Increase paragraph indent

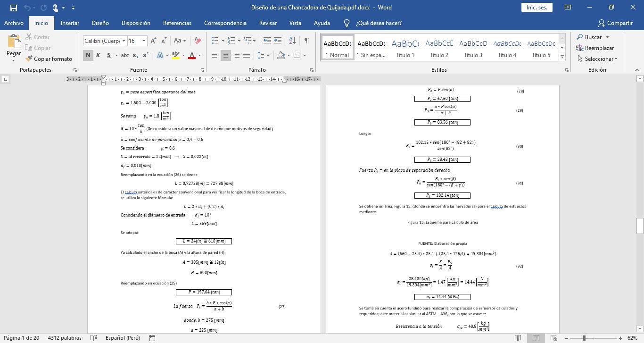278,41
